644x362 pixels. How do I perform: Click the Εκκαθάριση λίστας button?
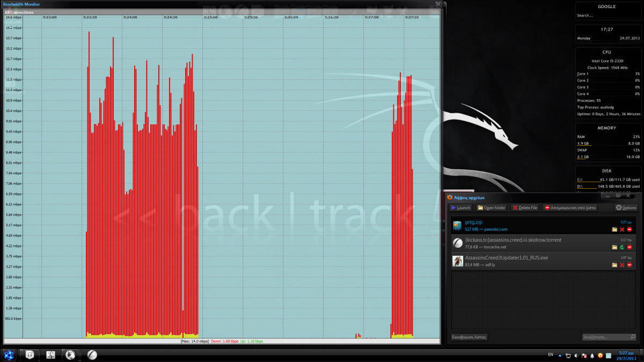point(470,337)
